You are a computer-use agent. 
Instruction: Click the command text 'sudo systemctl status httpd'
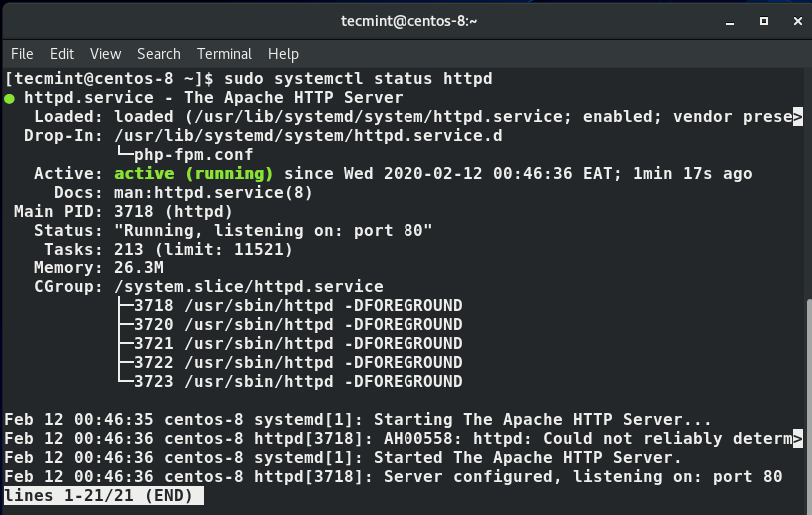(x=358, y=79)
